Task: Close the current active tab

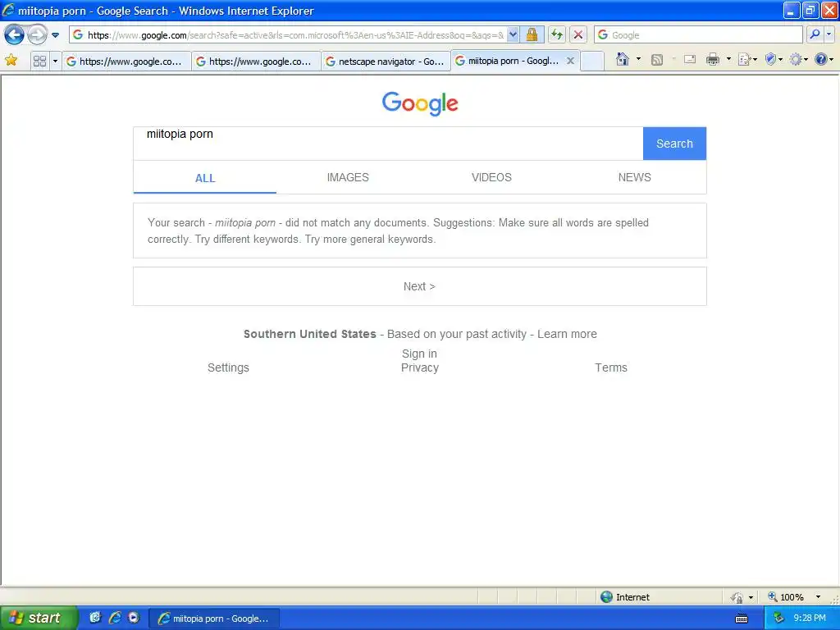Action: pyautogui.click(x=571, y=61)
